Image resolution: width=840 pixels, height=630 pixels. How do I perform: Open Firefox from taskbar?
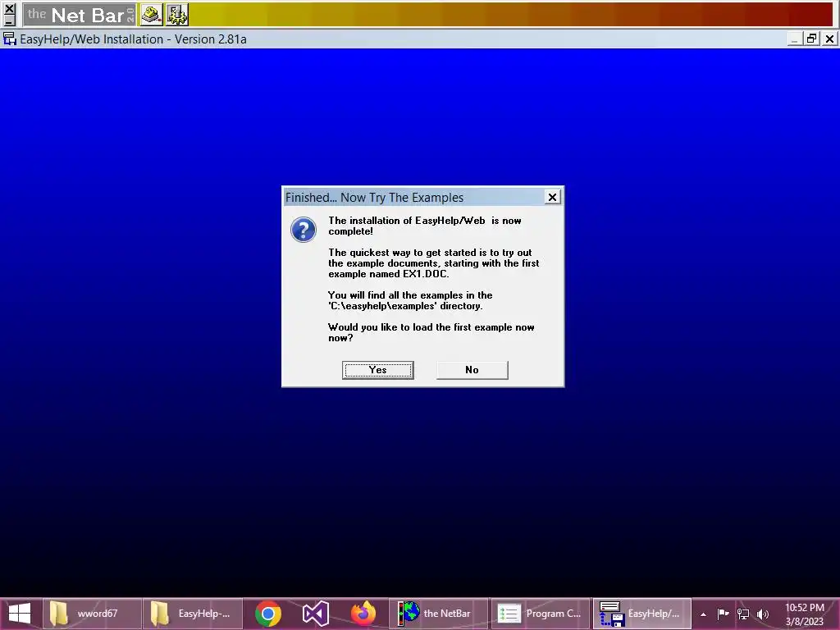(x=363, y=614)
